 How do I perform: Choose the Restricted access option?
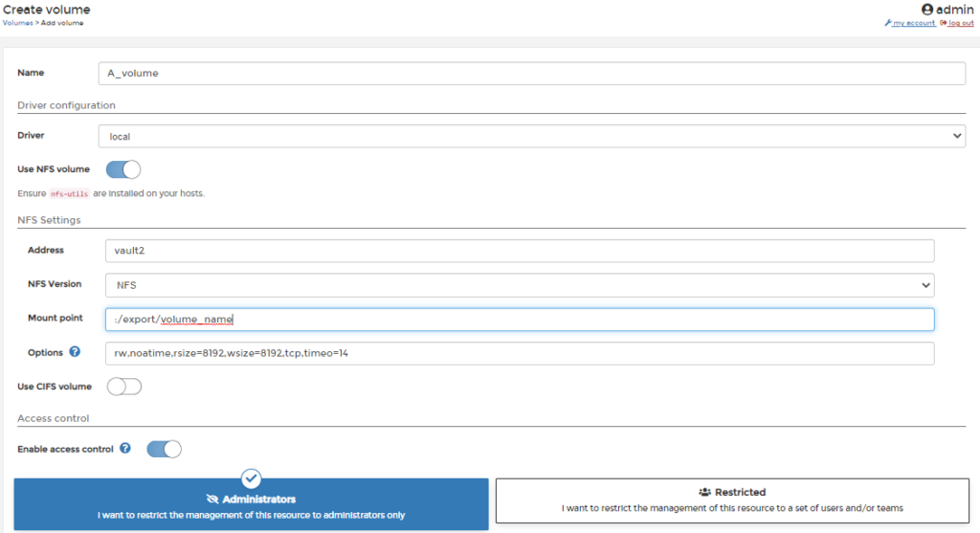[732, 500]
